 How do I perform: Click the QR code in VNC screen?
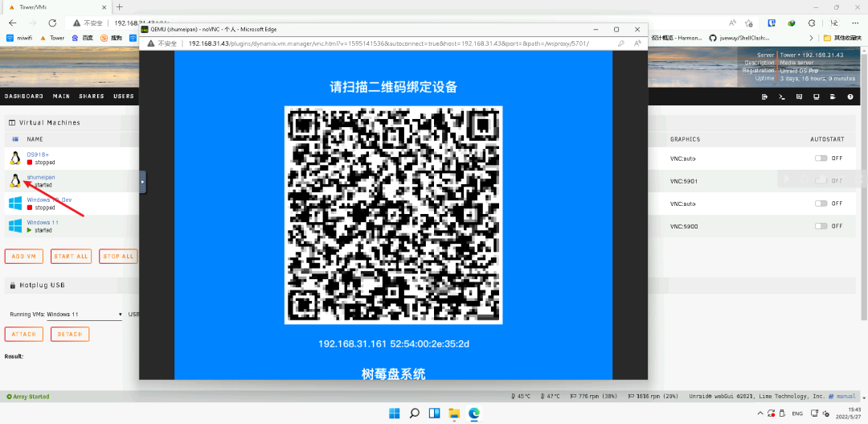(x=393, y=215)
